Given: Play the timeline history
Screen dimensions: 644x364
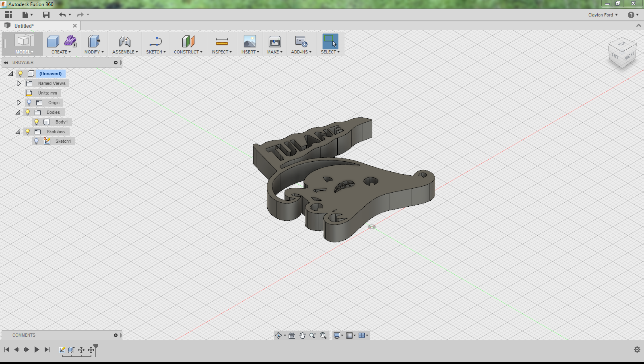Looking at the screenshot, I should pyautogui.click(x=37, y=350).
